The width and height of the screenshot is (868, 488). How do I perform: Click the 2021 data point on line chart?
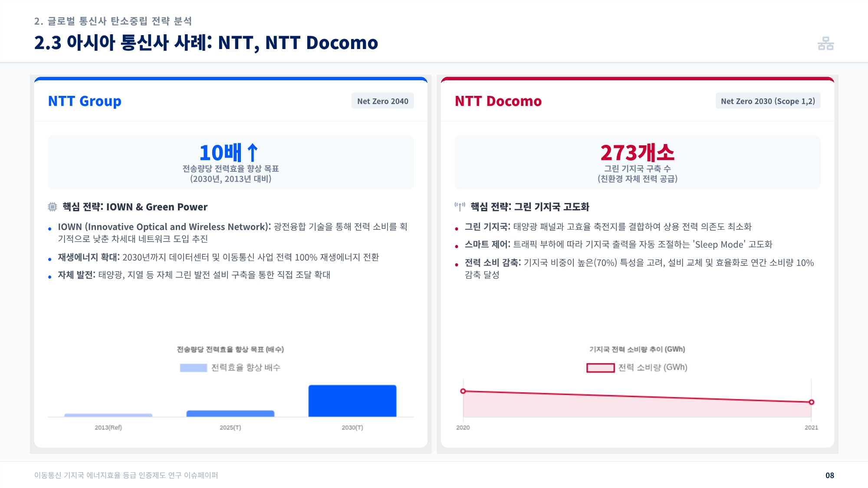(811, 402)
